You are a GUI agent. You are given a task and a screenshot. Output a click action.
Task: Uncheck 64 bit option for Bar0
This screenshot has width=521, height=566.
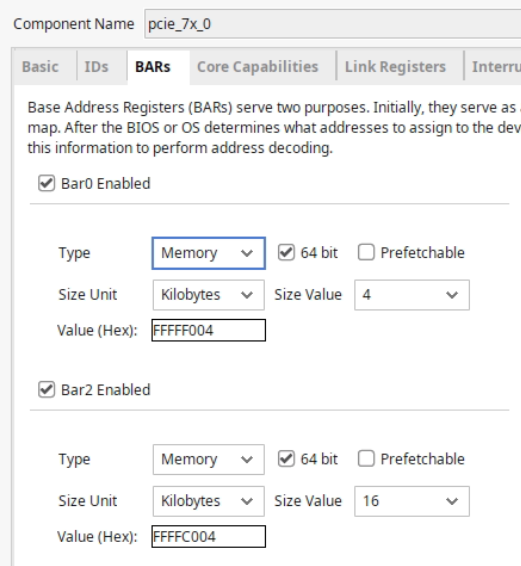point(286,252)
